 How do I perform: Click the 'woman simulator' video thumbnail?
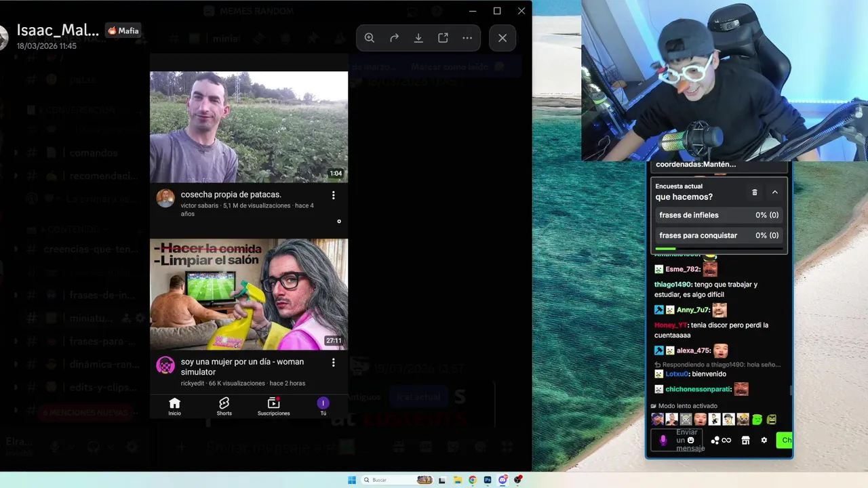249,294
